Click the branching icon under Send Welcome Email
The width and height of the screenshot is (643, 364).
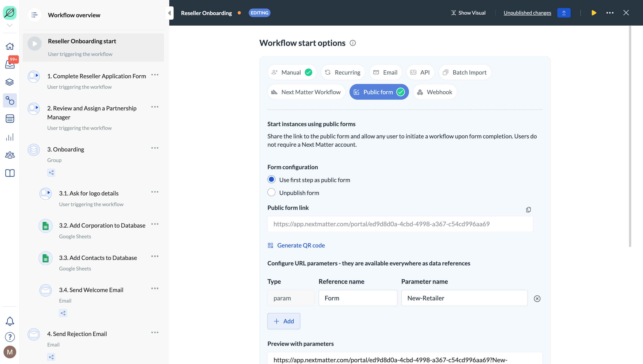pos(63,313)
